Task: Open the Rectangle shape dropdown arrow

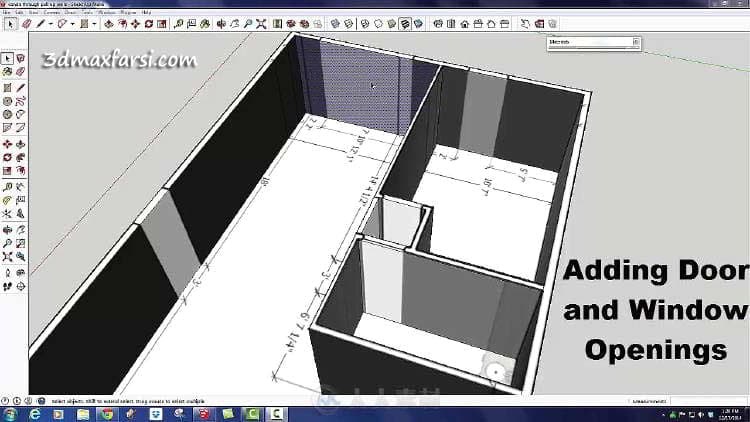Action: [x=94, y=24]
